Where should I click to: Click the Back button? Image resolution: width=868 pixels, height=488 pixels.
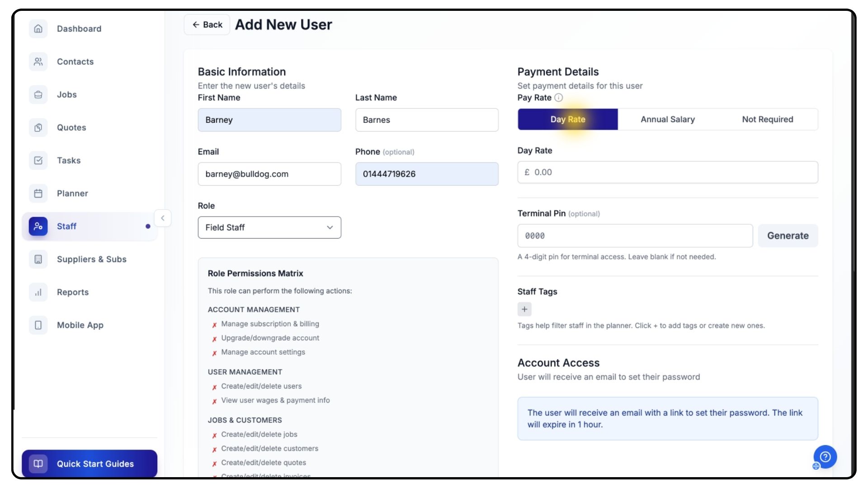[x=208, y=25]
